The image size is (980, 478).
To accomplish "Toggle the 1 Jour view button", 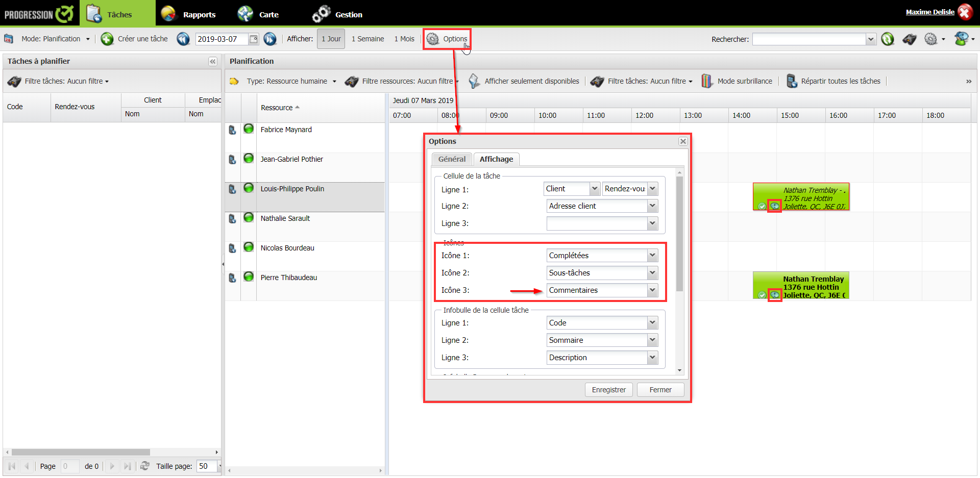I will point(331,39).
